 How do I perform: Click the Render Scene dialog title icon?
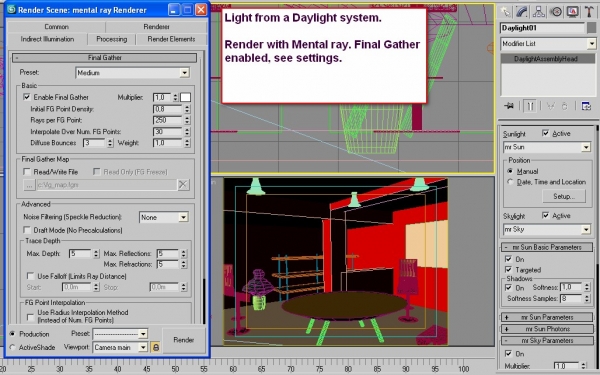pos(12,10)
